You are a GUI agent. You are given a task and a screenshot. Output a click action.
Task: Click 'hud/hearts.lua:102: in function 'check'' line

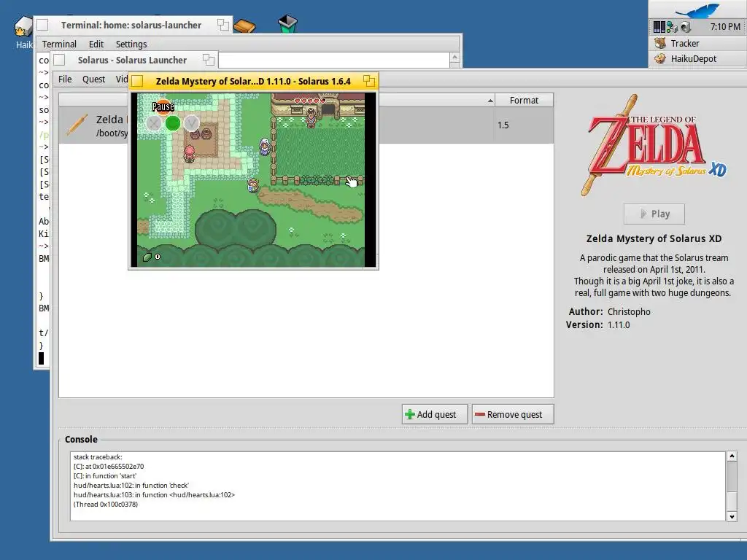coord(131,486)
